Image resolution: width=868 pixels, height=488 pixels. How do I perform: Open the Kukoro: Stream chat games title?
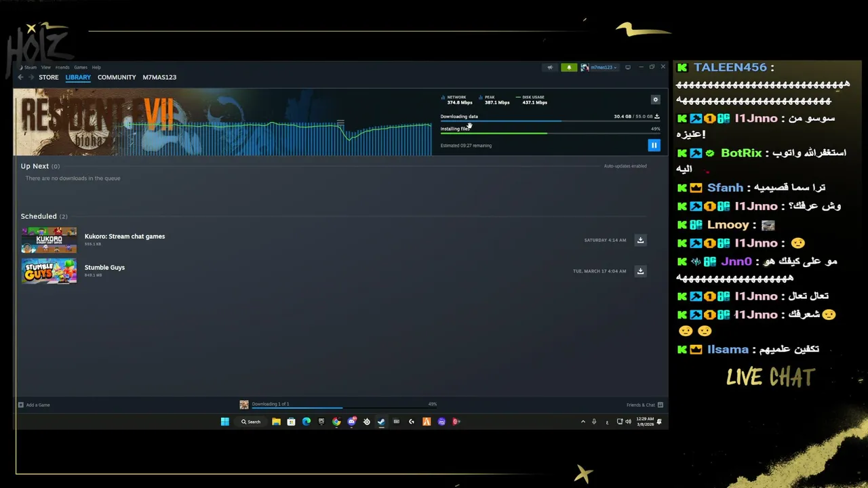[x=125, y=237]
